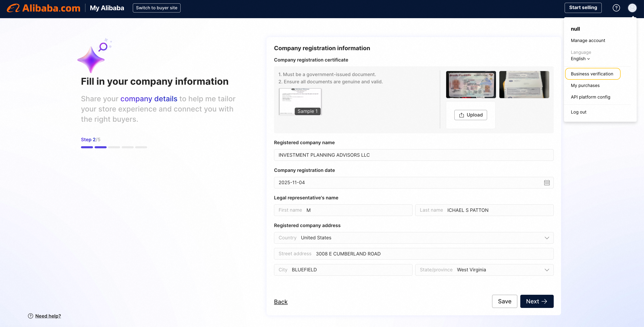Click the 'company details' highlighted text
The image size is (644, 327).
(149, 99)
